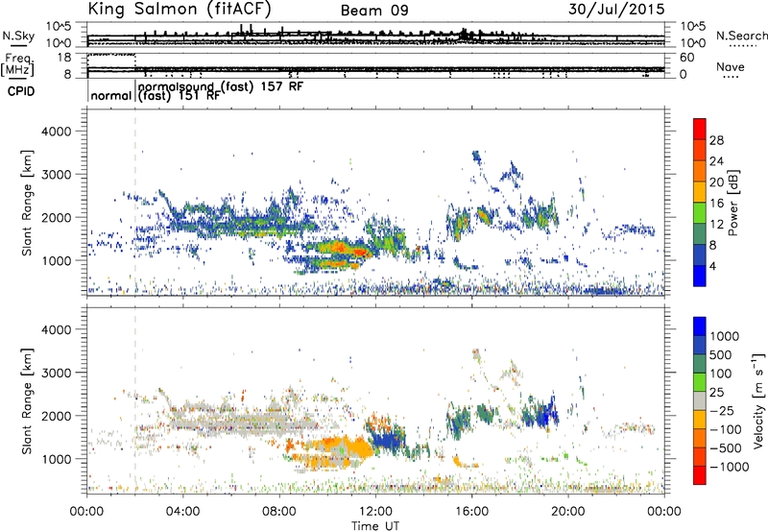Pick the bright blue top Velocity colorbar segment

point(700,326)
